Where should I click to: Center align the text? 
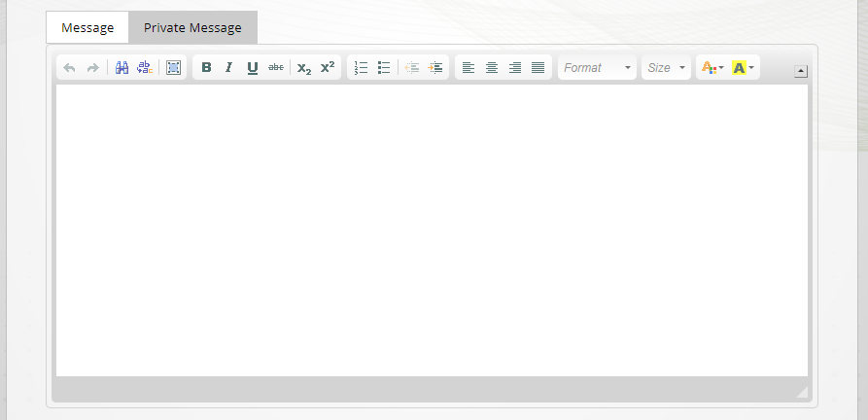492,68
